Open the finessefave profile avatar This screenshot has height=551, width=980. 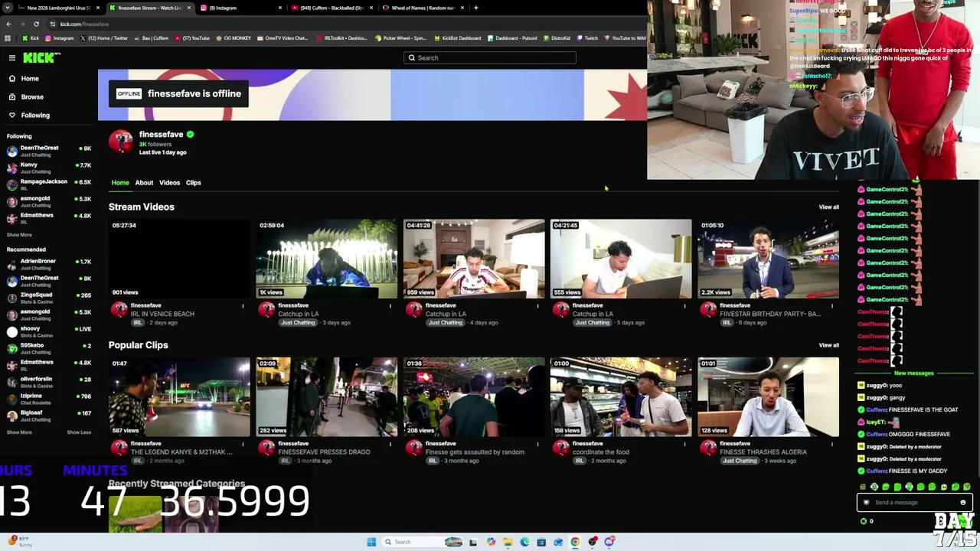(120, 142)
